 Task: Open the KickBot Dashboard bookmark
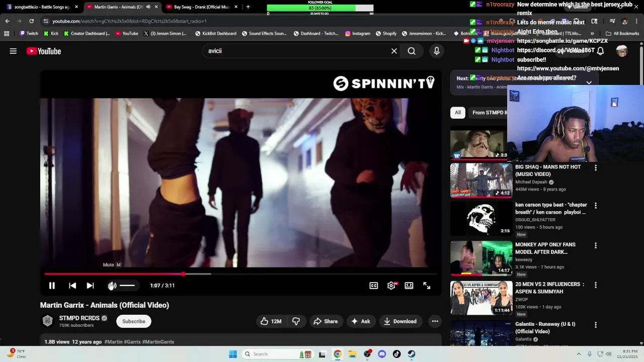215,34
